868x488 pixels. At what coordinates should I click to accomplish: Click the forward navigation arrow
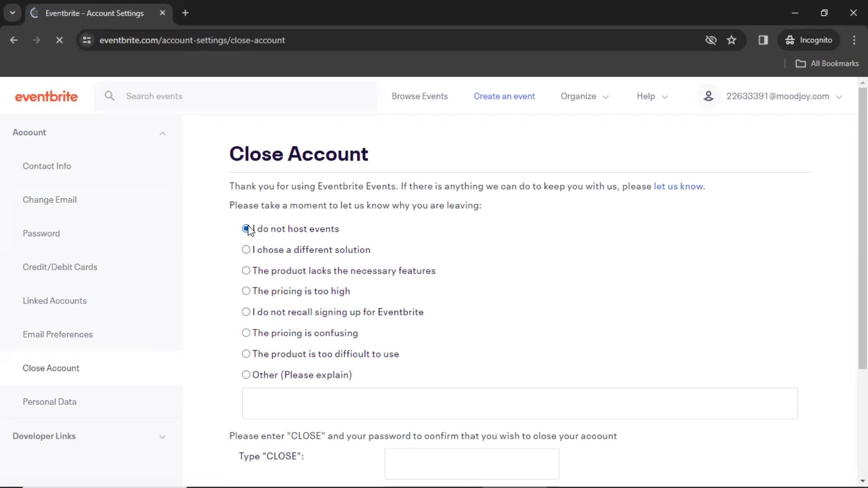point(36,40)
